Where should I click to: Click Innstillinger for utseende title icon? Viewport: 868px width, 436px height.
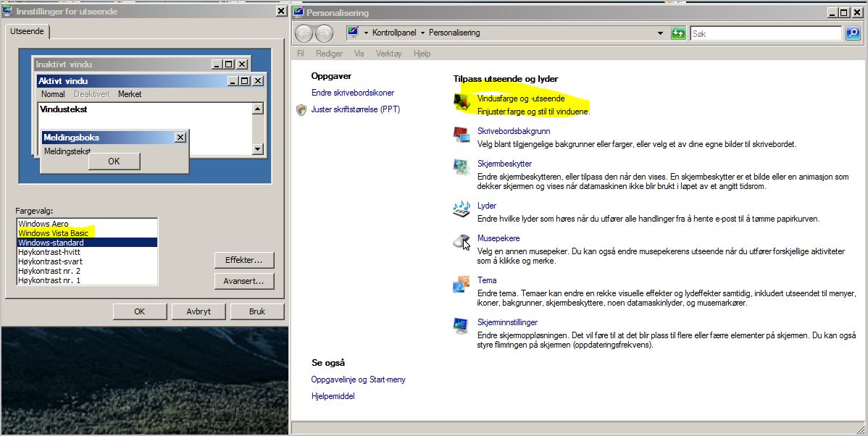pyautogui.click(x=7, y=11)
